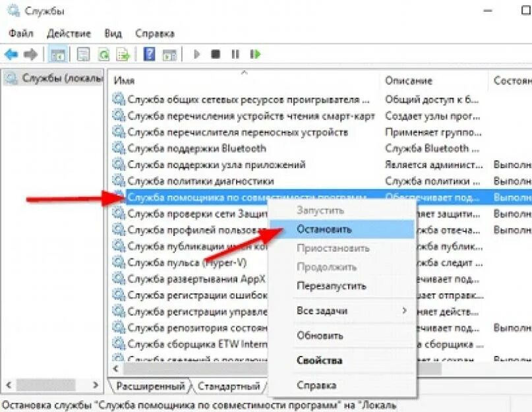
Task: Click the Pause service toolbar icon
Action: coord(235,54)
